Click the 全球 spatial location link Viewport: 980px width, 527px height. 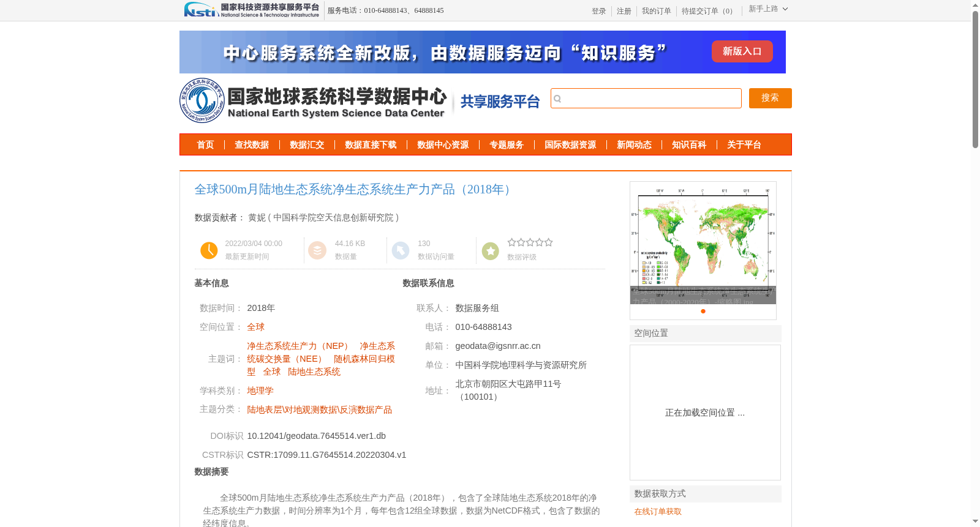(256, 327)
